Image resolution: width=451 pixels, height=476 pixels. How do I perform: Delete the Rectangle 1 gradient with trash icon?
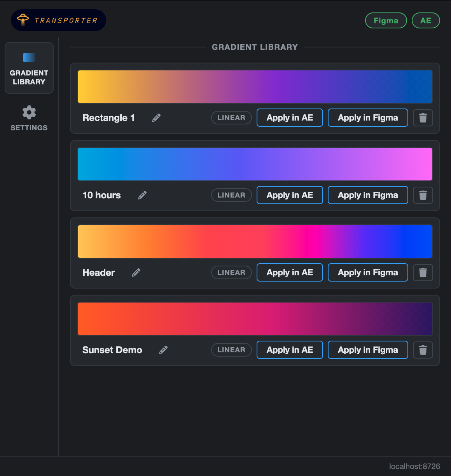423,118
